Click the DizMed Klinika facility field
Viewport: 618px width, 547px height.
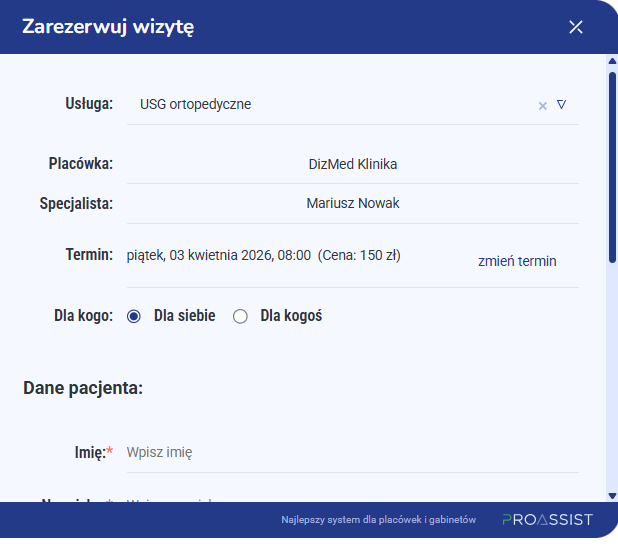click(352, 164)
